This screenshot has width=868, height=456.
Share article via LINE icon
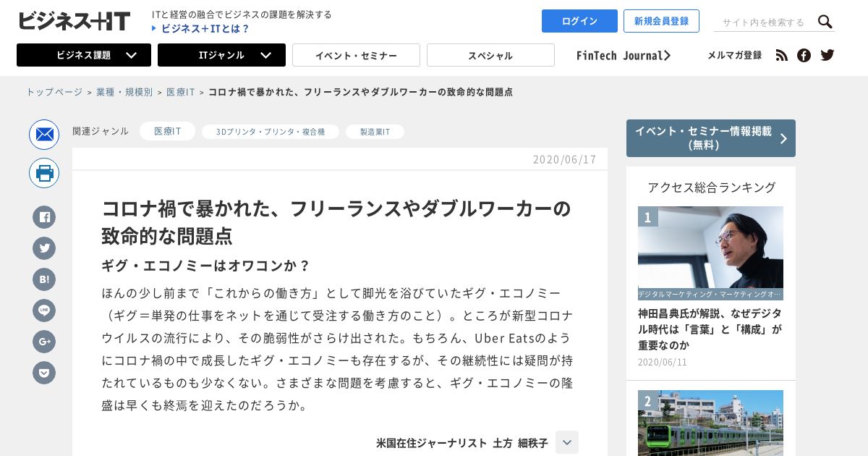tap(44, 311)
